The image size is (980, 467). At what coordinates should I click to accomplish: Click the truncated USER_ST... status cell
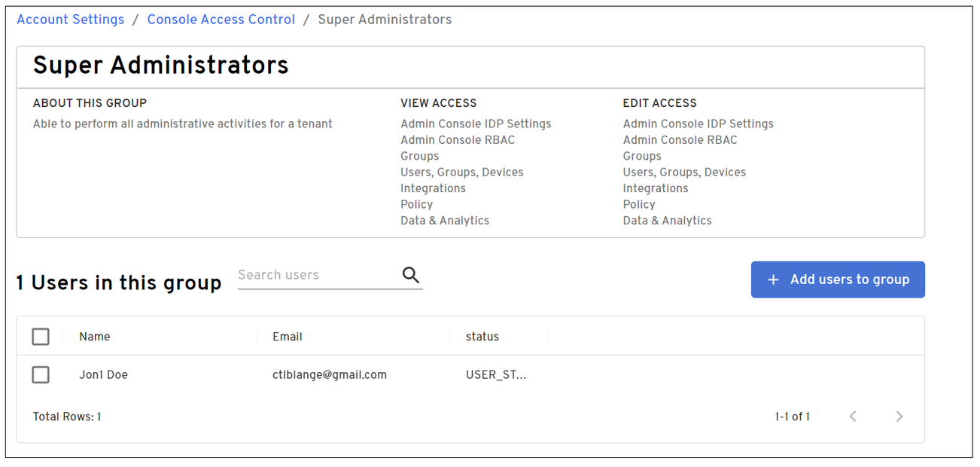coord(495,374)
